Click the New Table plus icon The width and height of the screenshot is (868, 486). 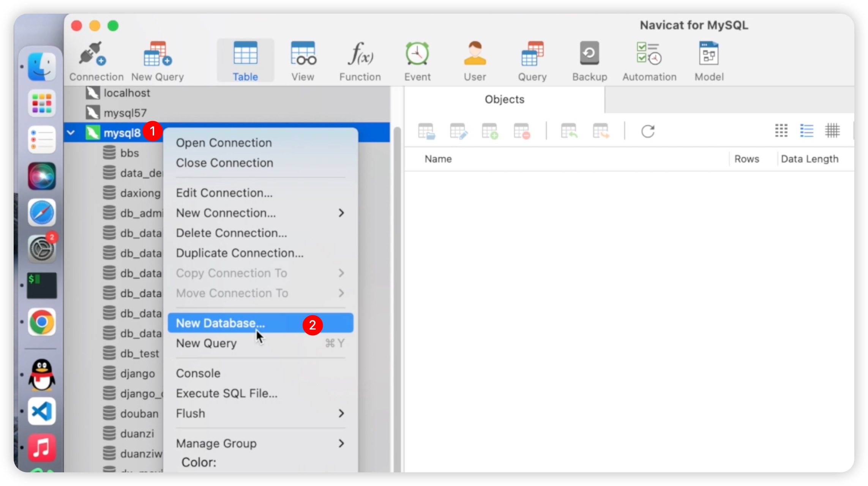[x=490, y=131]
